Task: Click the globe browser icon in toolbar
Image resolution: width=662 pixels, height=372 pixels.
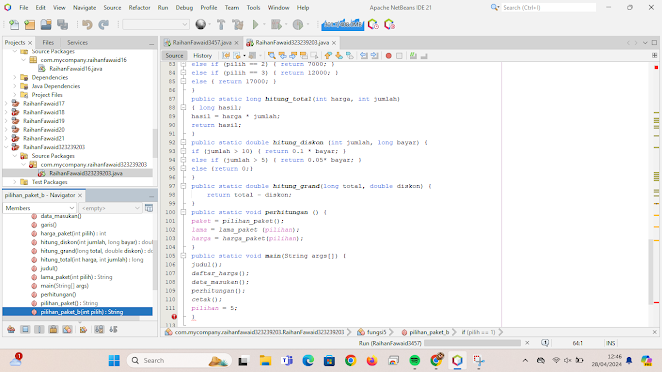Action: (201, 25)
